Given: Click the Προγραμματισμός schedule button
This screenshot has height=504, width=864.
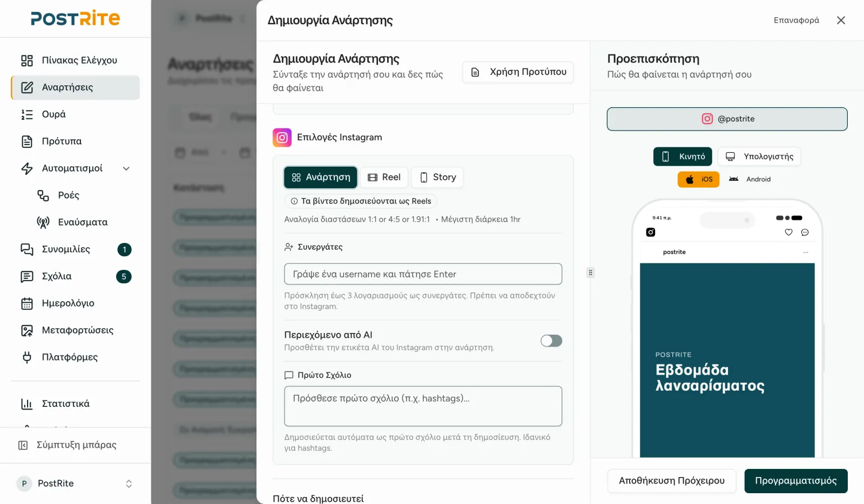Looking at the screenshot, I should pos(796,481).
